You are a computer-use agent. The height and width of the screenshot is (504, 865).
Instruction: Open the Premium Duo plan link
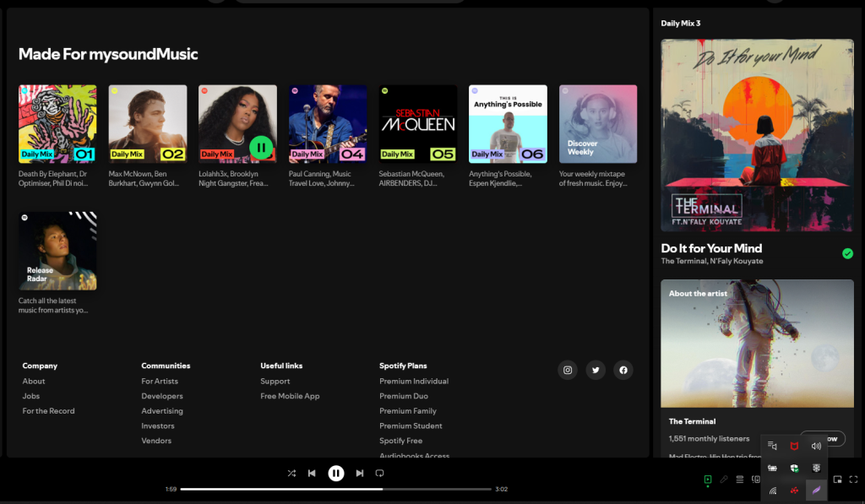tap(404, 396)
